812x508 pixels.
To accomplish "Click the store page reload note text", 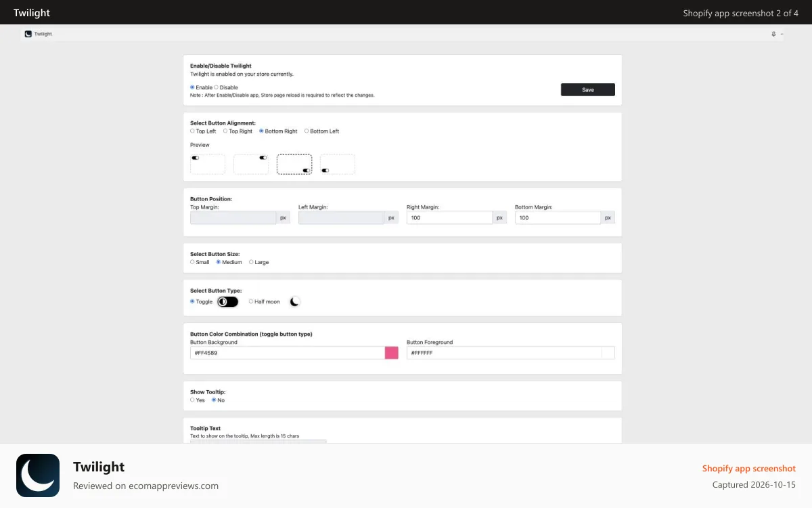I will [282, 96].
